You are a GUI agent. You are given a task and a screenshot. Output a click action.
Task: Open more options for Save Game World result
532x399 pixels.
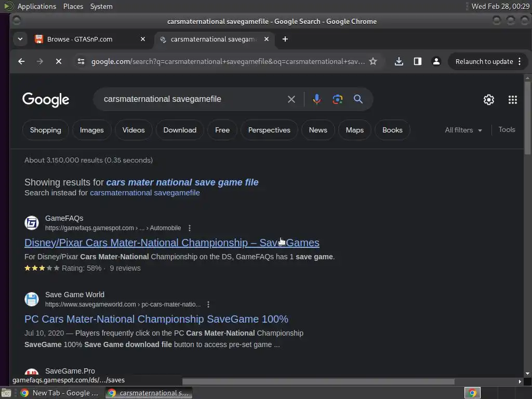[x=208, y=304]
